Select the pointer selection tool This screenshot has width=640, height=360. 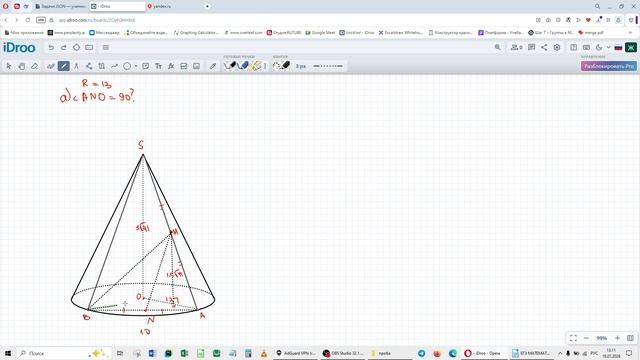(x=9, y=66)
